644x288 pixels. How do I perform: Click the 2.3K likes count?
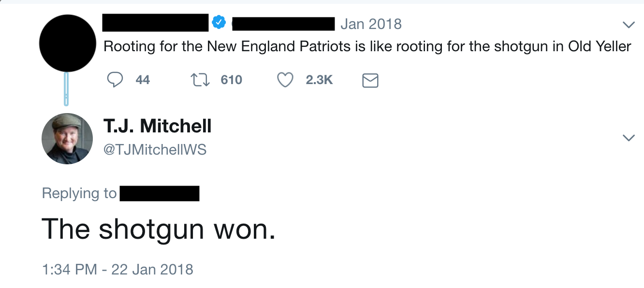[319, 80]
